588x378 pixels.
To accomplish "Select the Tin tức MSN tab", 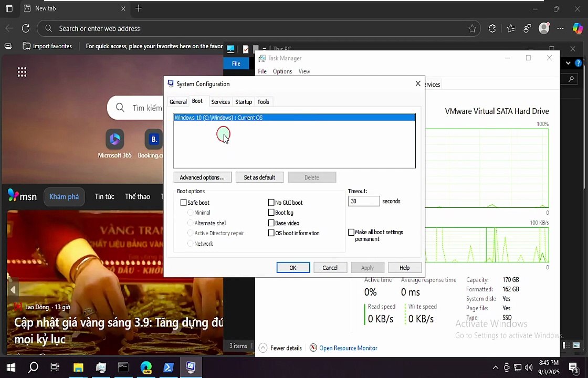I will click(104, 196).
